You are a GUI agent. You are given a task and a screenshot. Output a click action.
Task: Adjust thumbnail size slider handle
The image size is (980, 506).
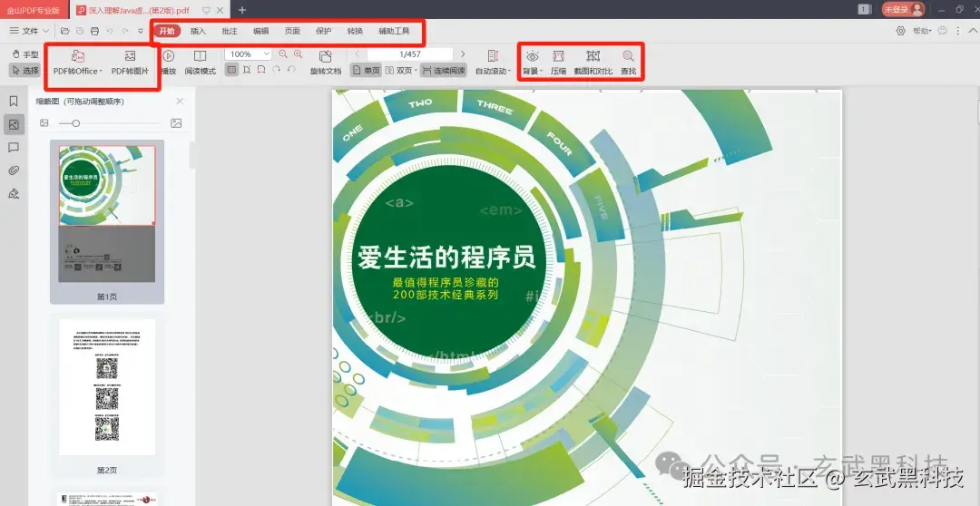tap(75, 123)
